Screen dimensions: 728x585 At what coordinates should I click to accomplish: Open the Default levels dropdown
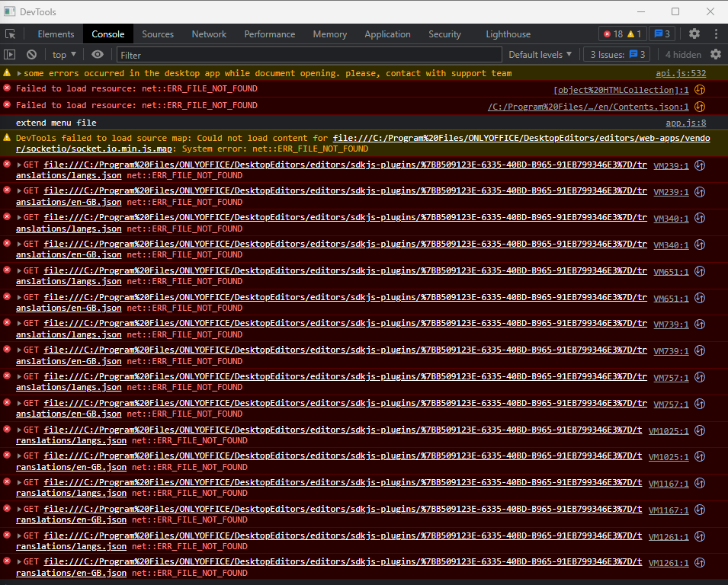[x=540, y=55]
